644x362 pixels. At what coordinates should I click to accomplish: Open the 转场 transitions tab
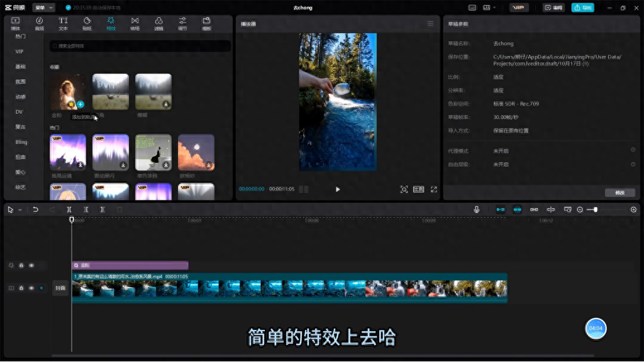[135, 24]
